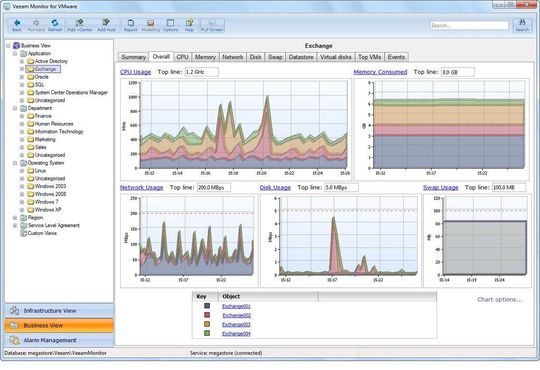Open the Report toolbar icon
Image resolution: width=540 pixels, height=370 pixels.
(x=131, y=23)
